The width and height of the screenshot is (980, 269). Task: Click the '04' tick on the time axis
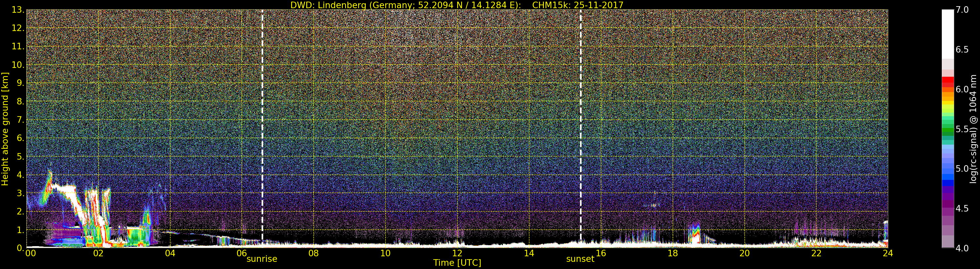point(170,253)
